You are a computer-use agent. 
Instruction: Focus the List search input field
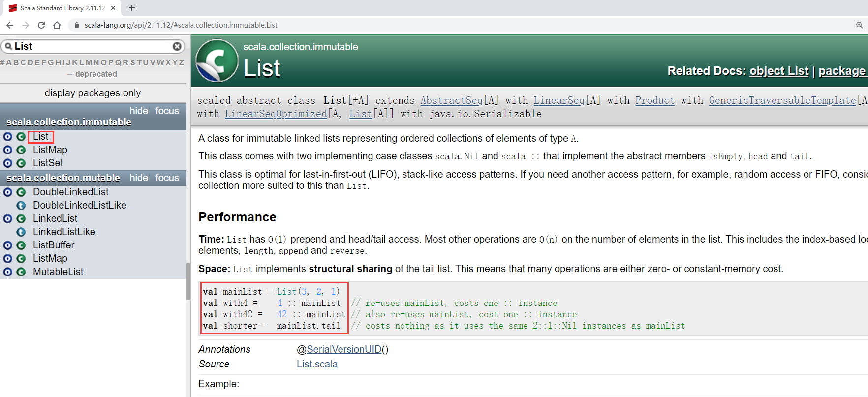[x=93, y=46]
